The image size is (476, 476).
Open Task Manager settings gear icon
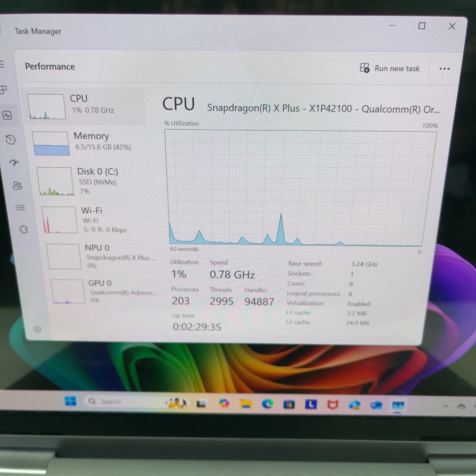[x=38, y=329]
